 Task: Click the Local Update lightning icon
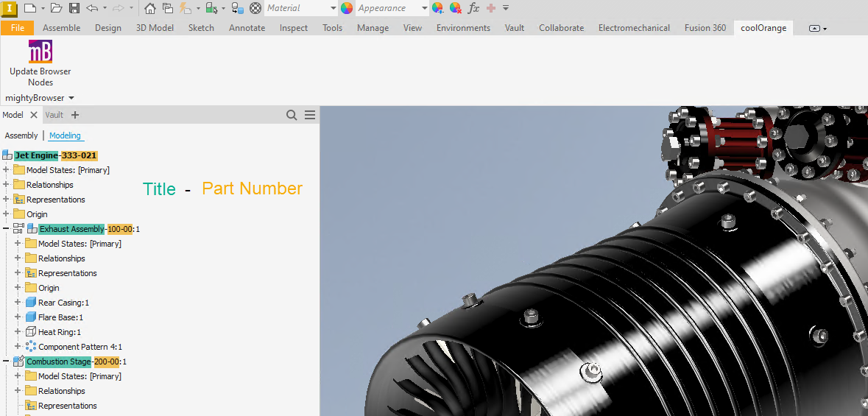(x=186, y=8)
